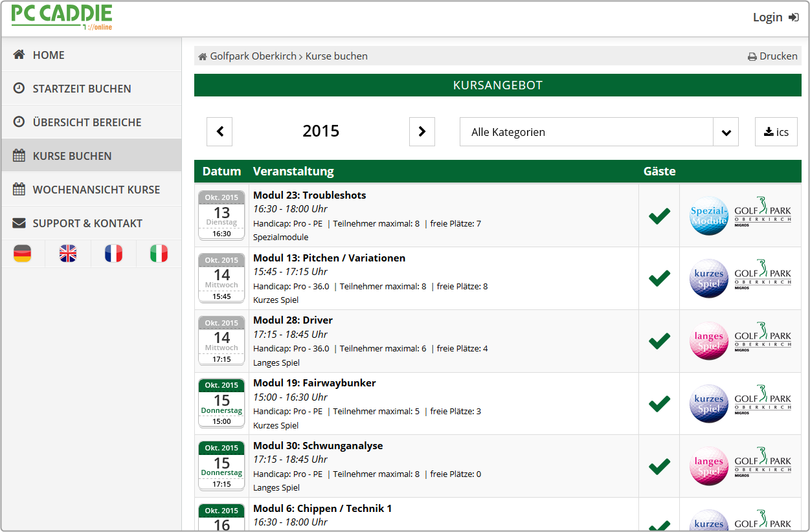Switch language to German flag
The width and height of the screenshot is (810, 532).
point(22,254)
